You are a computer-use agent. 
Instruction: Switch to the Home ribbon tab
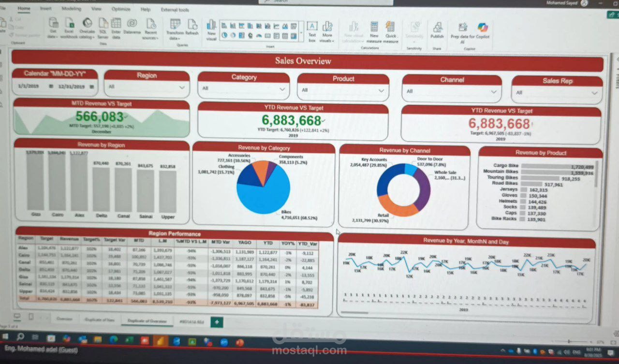pyautogui.click(x=24, y=8)
